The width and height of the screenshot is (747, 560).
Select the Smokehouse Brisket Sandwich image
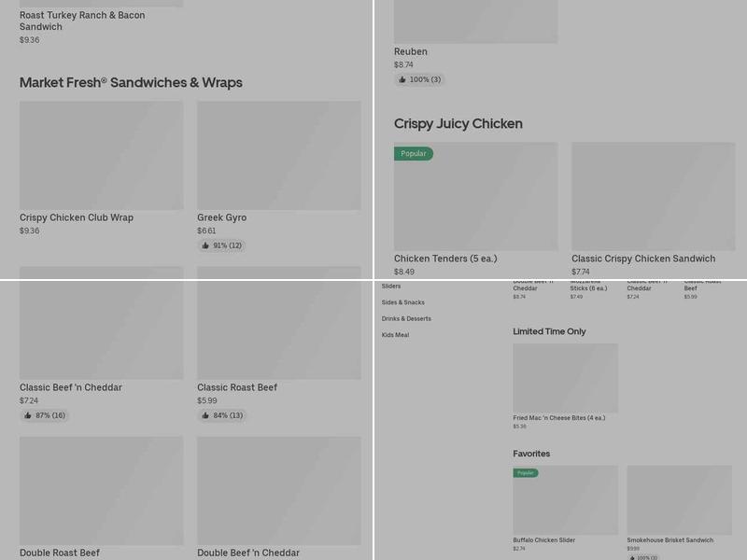pos(679,499)
